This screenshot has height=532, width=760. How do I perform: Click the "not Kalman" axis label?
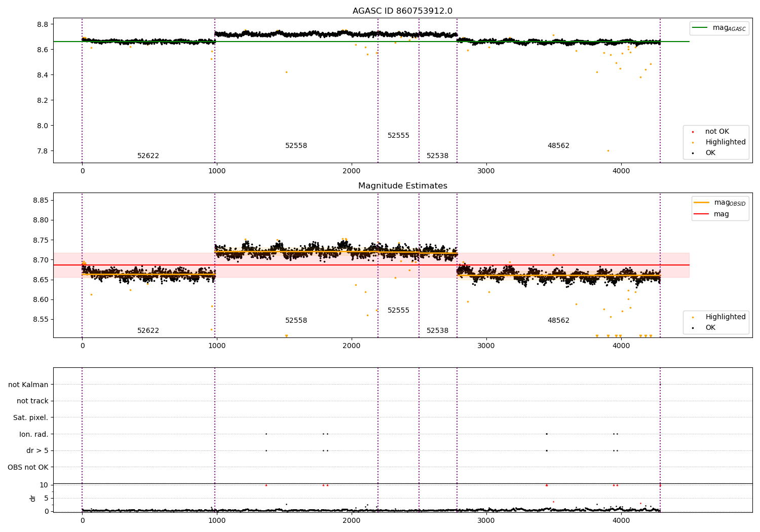(28, 385)
